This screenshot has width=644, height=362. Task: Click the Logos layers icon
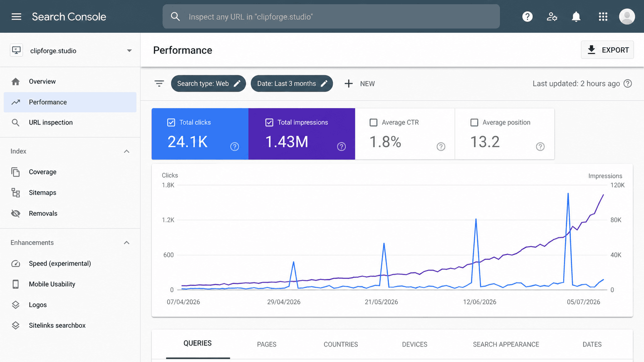coord(16,305)
